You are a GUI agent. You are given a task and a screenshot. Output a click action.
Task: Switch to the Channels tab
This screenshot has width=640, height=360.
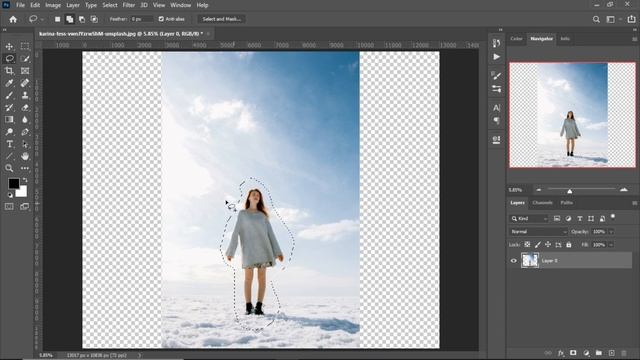click(542, 203)
